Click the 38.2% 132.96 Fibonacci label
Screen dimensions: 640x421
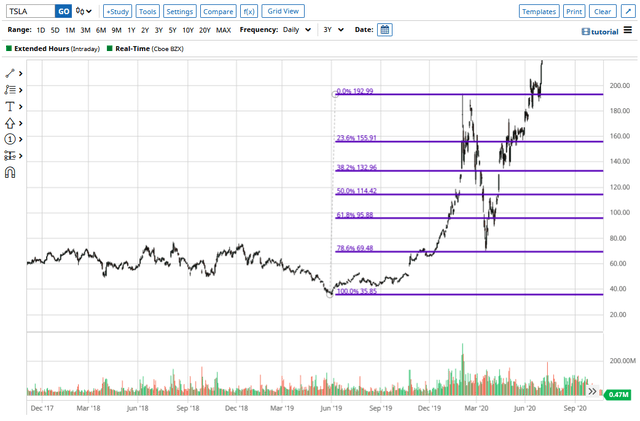(357, 167)
